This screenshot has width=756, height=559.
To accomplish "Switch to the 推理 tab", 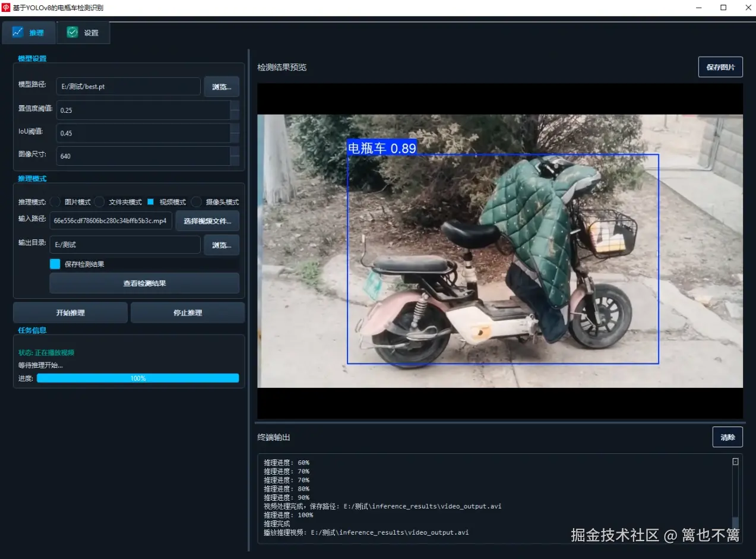I will click(29, 33).
